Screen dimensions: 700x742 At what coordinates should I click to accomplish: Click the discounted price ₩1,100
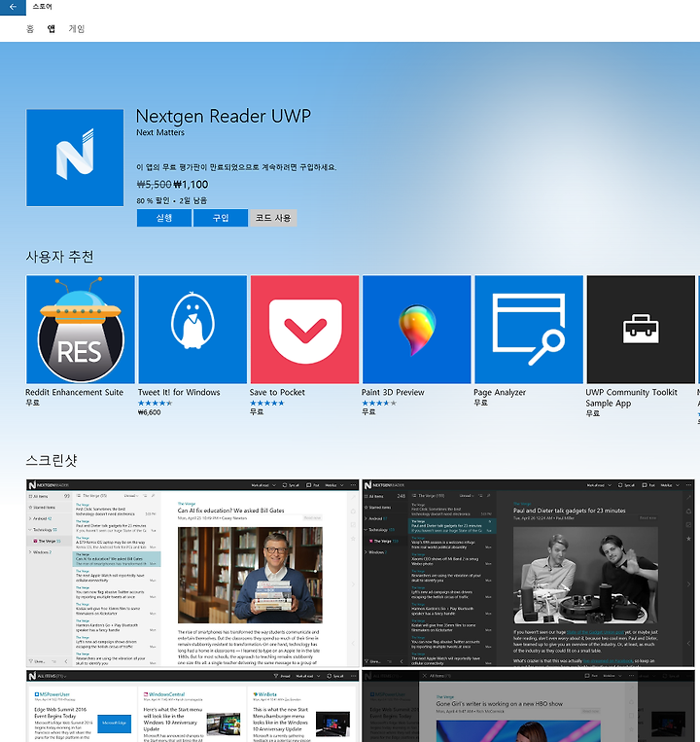(x=191, y=185)
